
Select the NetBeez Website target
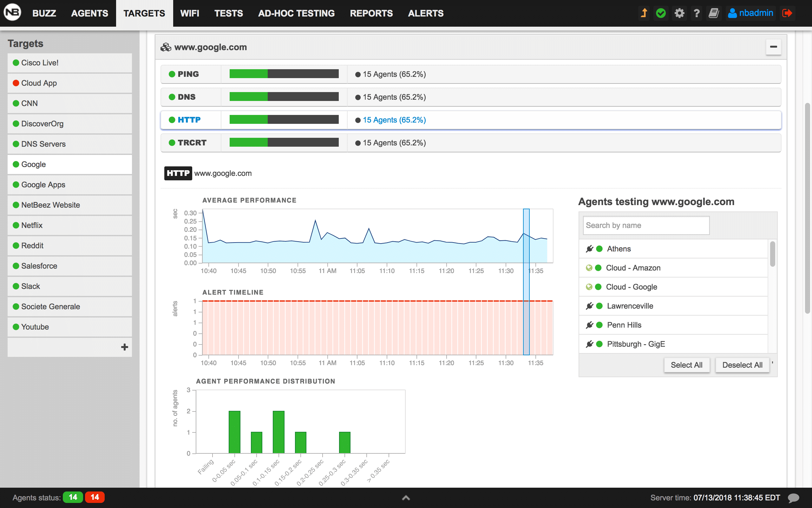tap(70, 205)
